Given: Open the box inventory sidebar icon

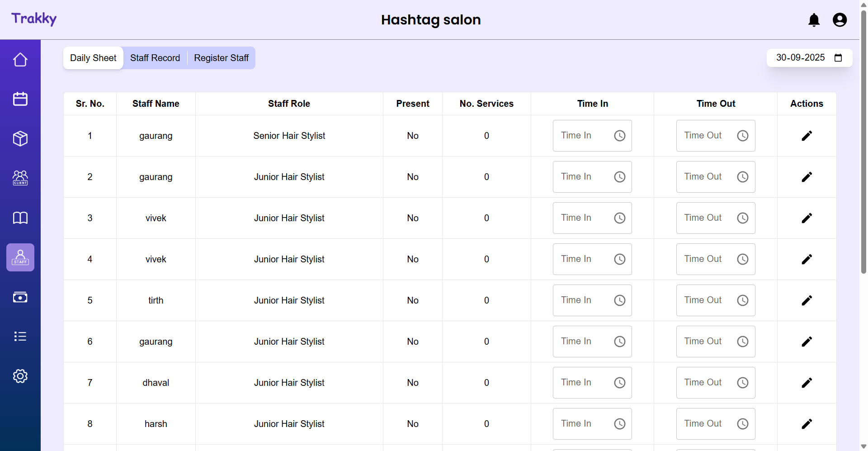Looking at the screenshot, I should pos(20,138).
